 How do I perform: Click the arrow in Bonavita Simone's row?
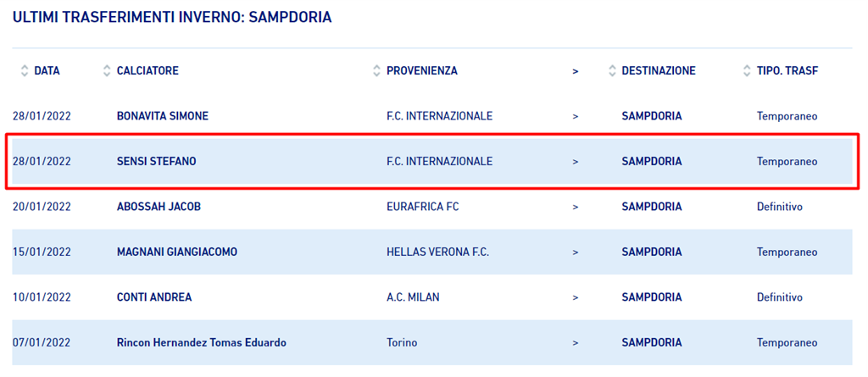pyautogui.click(x=576, y=116)
